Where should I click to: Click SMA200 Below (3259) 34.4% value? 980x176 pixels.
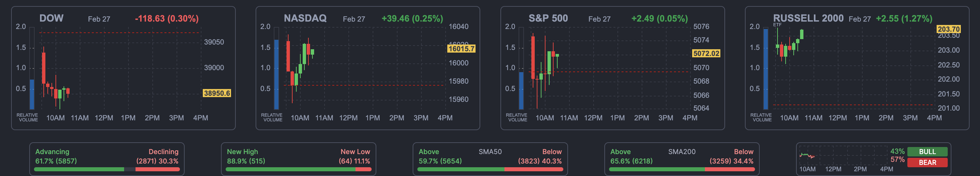[x=731, y=161]
